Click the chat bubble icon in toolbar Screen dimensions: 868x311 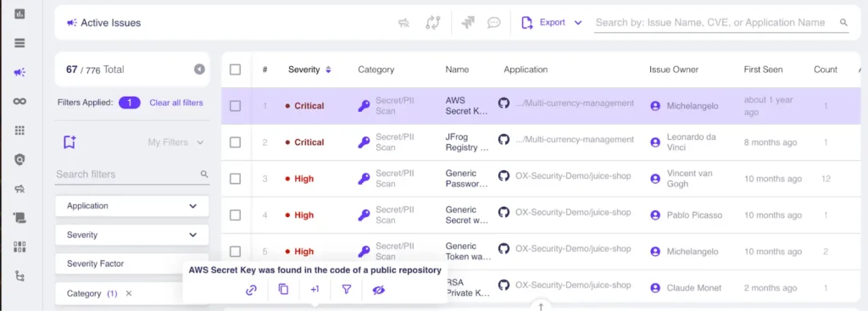point(494,23)
